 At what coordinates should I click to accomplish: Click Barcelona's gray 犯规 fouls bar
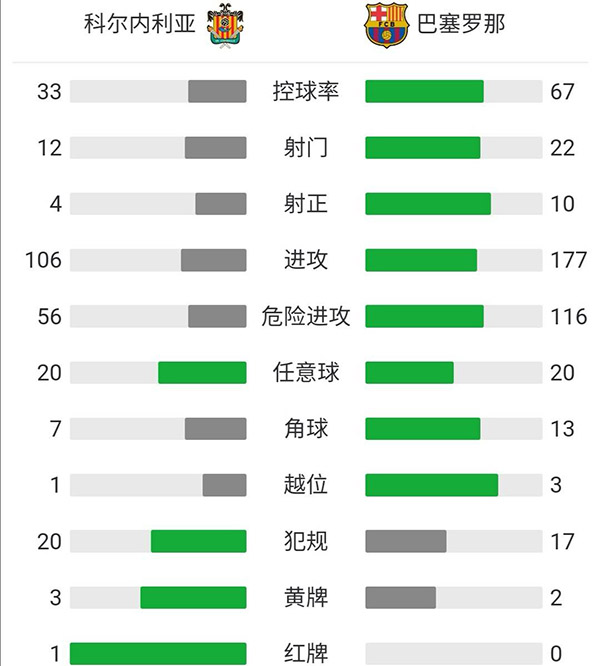[x=406, y=541]
